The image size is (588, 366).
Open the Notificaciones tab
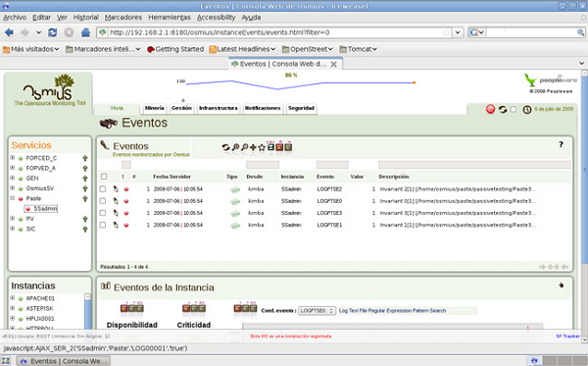pyautogui.click(x=263, y=108)
